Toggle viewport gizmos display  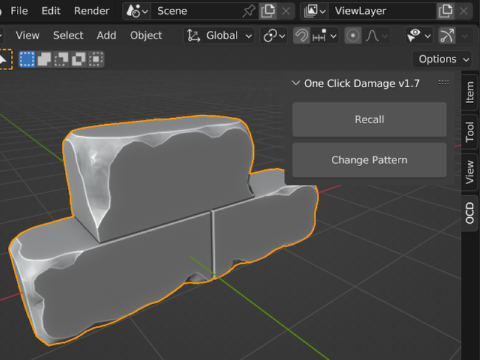pos(447,35)
